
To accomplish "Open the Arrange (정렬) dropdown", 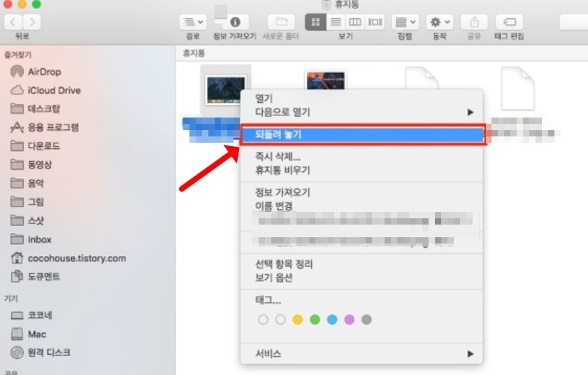I will [405, 22].
